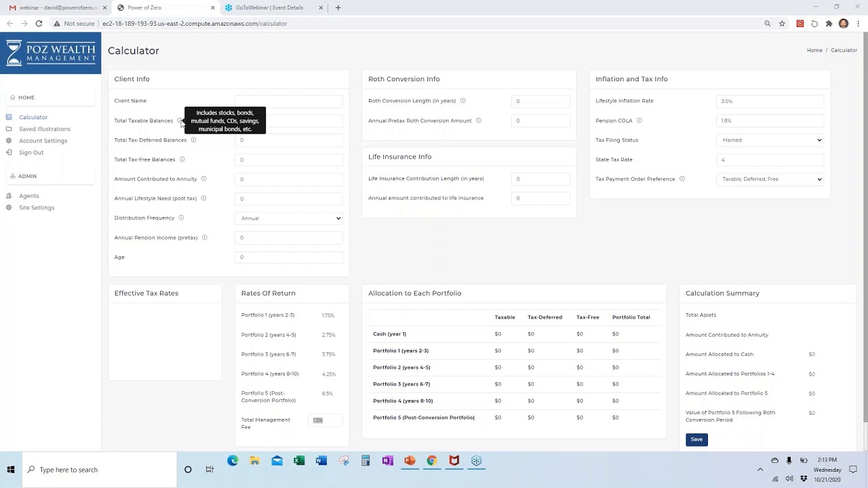Click the red extension icon in Chrome toolbar
The width and height of the screenshot is (868, 488).
click(800, 23)
